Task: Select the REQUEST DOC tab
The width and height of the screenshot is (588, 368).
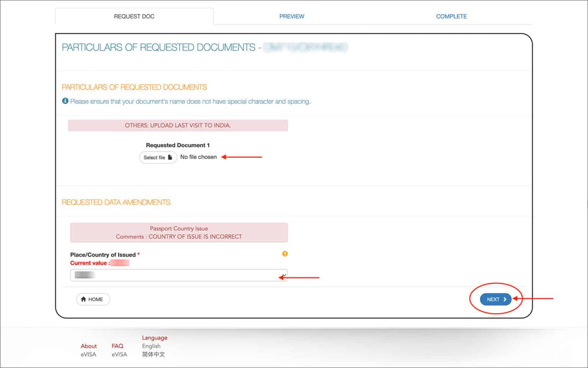Action: tap(134, 16)
